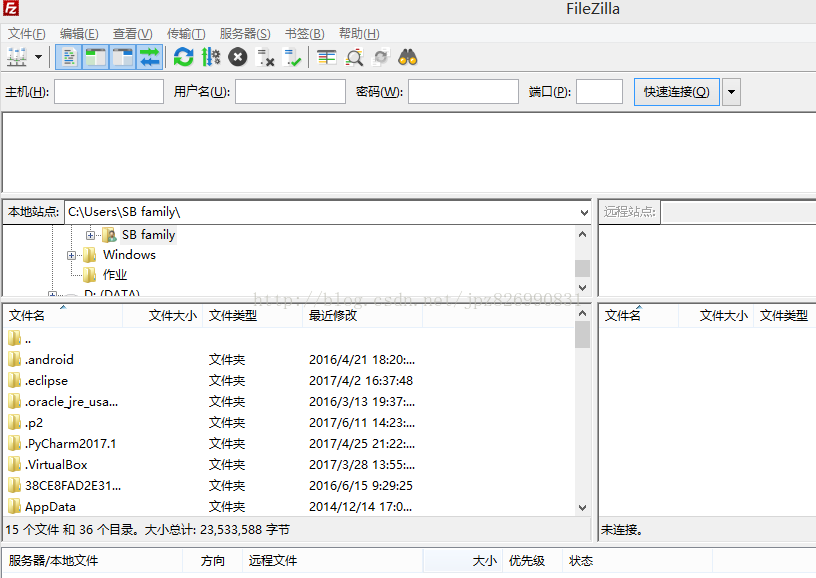The height and width of the screenshot is (578, 816).
Task: Select .android folder
Action: click(x=289, y=359)
